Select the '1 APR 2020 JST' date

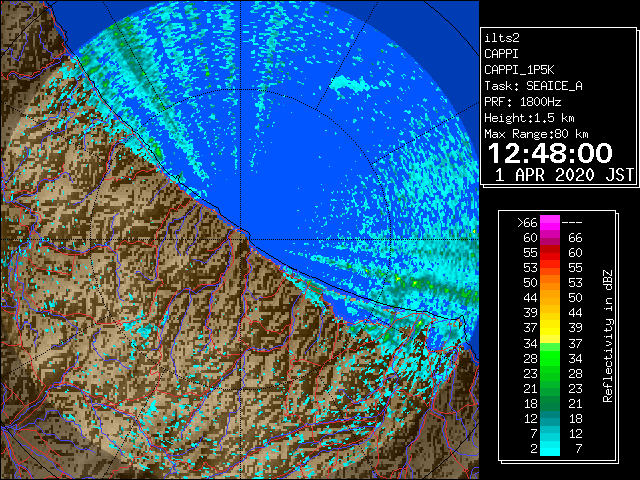coord(564,175)
